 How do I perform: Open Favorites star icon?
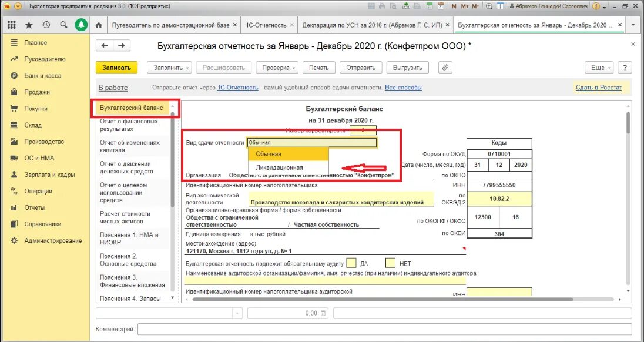29,25
